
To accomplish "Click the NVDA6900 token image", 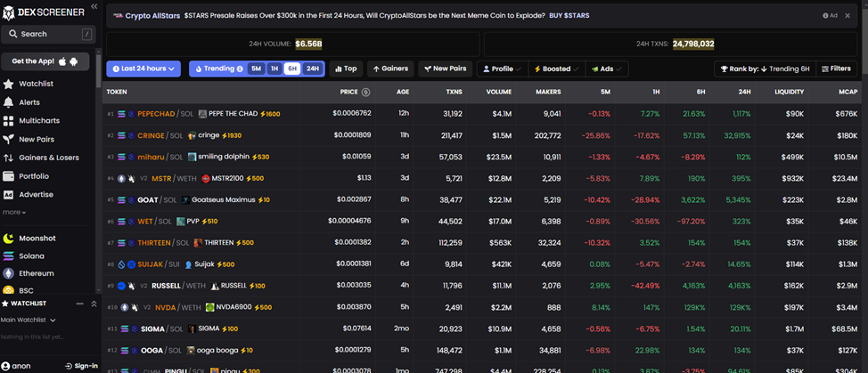I will (x=209, y=307).
